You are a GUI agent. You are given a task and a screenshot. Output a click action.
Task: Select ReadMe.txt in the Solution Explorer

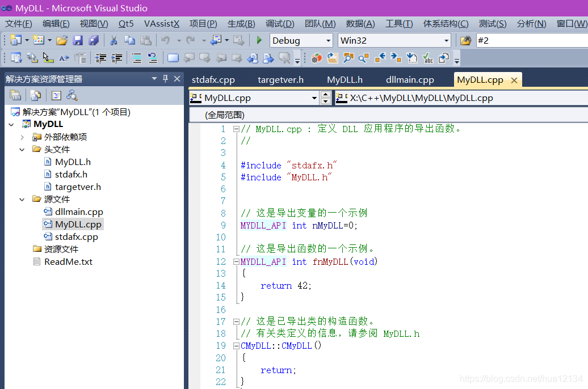(x=68, y=261)
